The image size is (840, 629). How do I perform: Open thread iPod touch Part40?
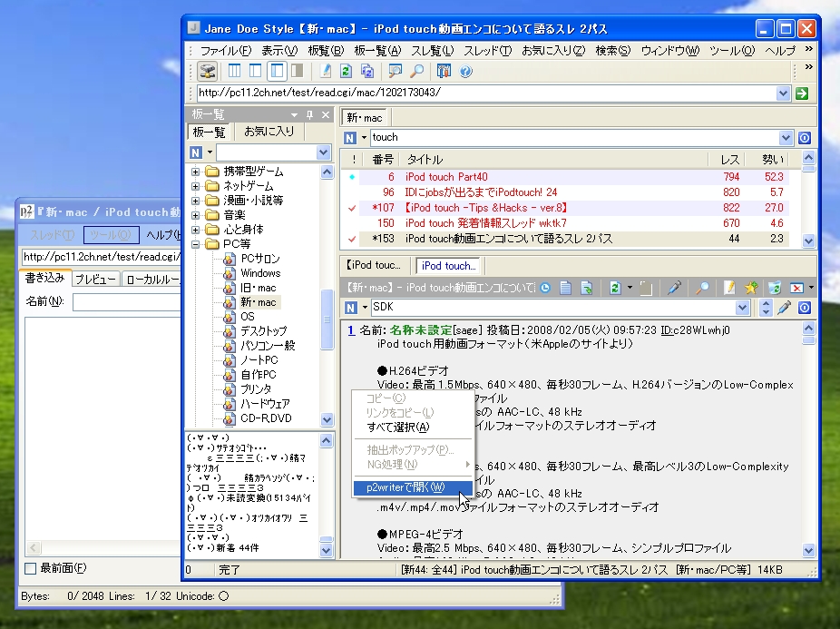click(x=446, y=177)
